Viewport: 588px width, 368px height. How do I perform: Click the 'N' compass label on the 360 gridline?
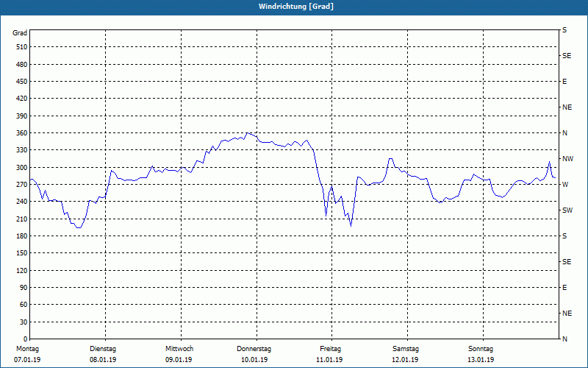point(564,133)
